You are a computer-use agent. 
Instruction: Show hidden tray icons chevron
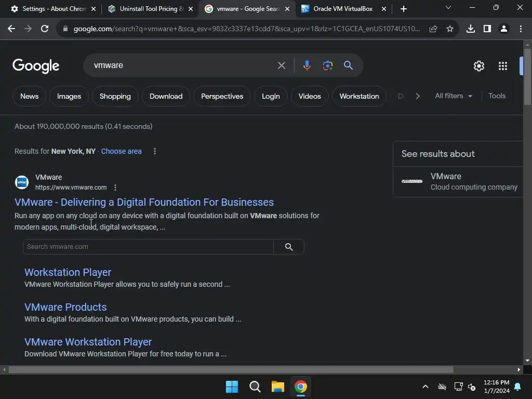click(425, 387)
